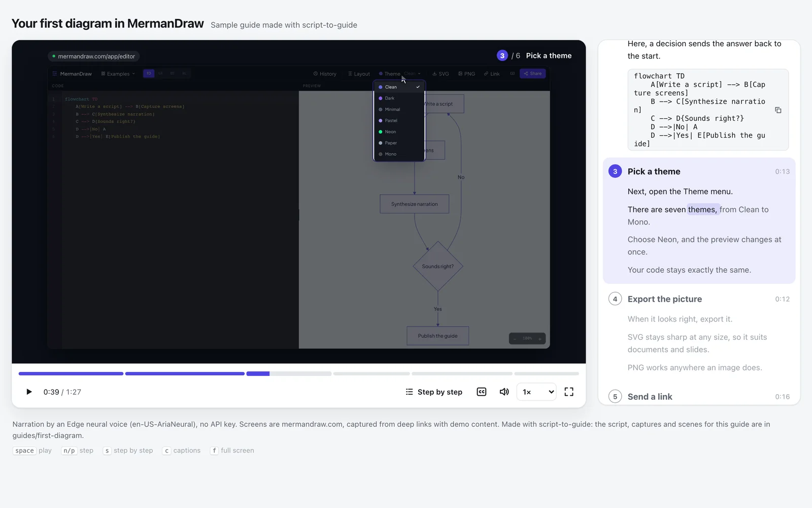The width and height of the screenshot is (812, 508).
Task: Click the step 5 number circle
Action: 615,397
